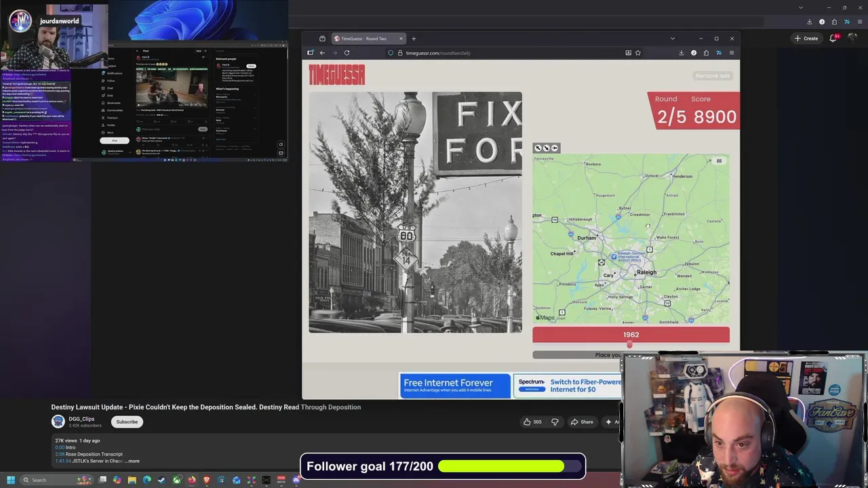
Task: Click Raleigh on the map
Action: pos(646,272)
